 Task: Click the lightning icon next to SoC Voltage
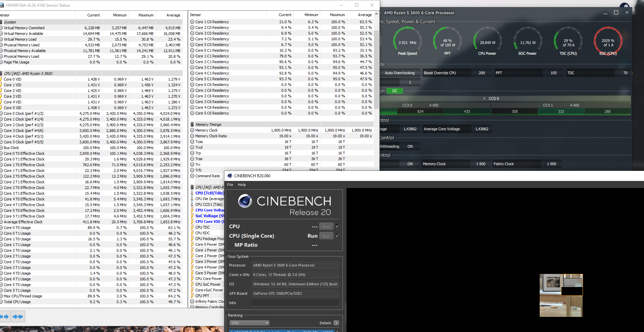[192, 216]
